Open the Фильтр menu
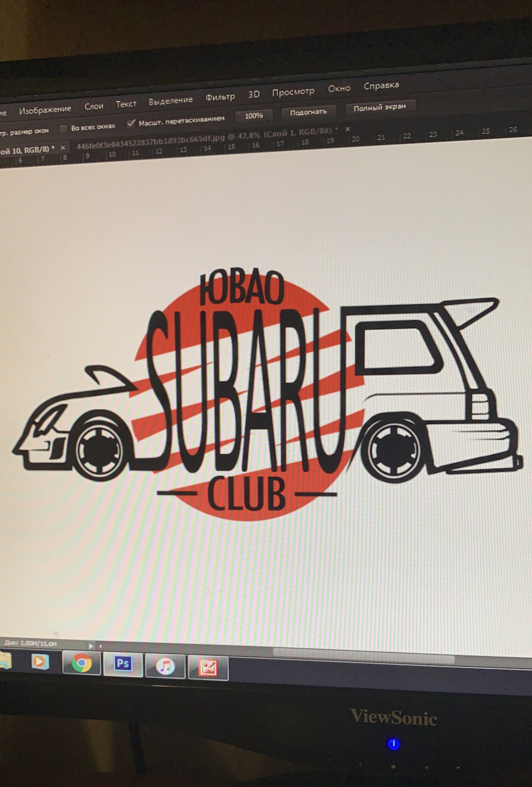The image size is (532, 787). (x=220, y=97)
